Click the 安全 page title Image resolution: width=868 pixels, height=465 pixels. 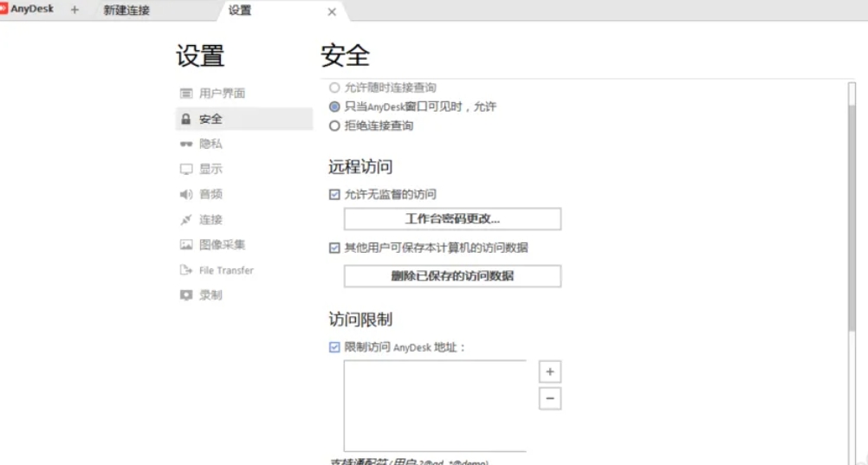(x=346, y=55)
